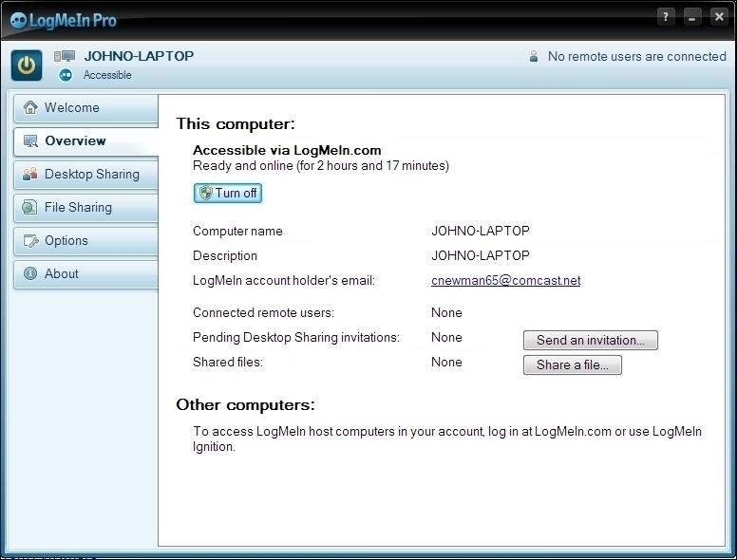Click Share a file button
Screen dimensions: 737x560
coord(573,365)
